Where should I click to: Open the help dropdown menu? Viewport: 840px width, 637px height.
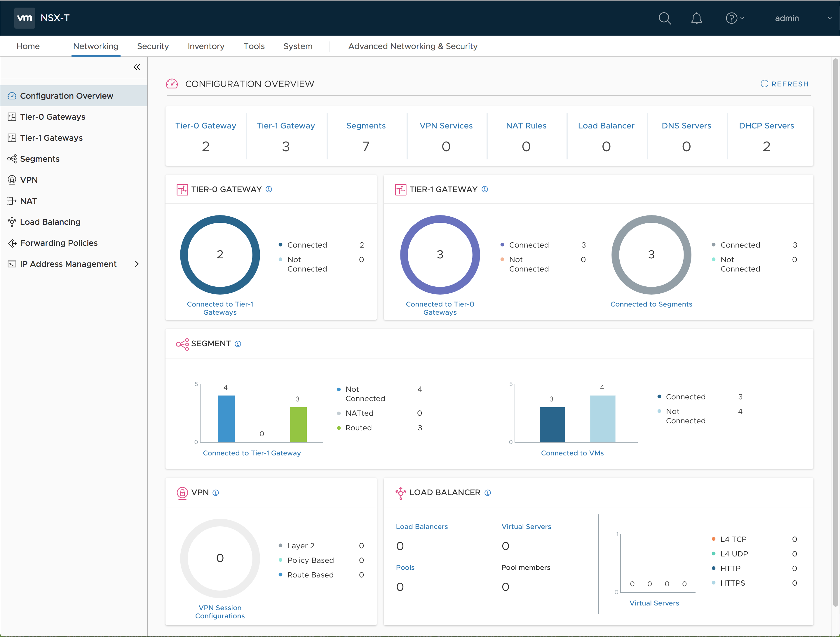pos(735,18)
